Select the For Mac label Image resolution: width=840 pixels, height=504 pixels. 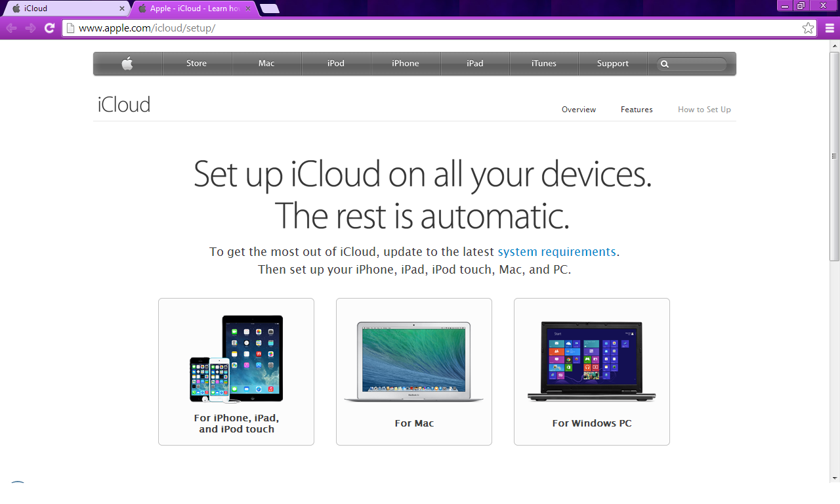click(x=414, y=423)
